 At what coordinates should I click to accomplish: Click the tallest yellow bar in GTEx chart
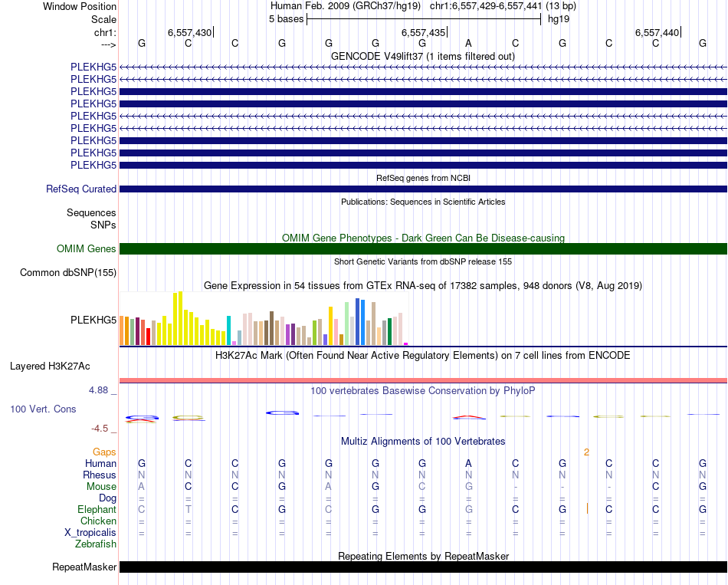(x=180, y=318)
